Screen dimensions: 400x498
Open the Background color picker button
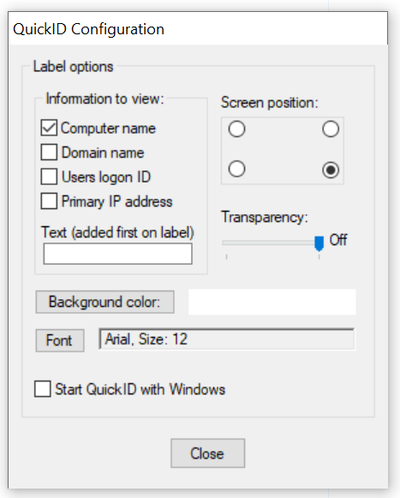(105, 302)
